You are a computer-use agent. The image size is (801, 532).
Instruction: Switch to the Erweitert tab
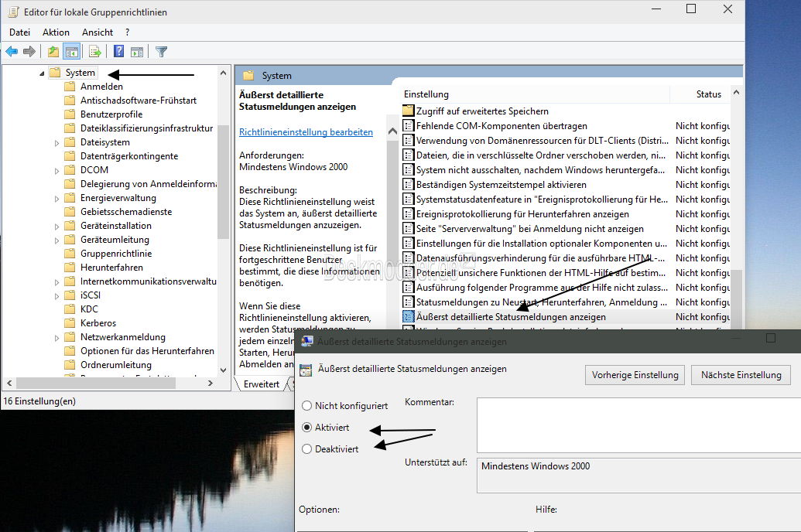point(261,384)
